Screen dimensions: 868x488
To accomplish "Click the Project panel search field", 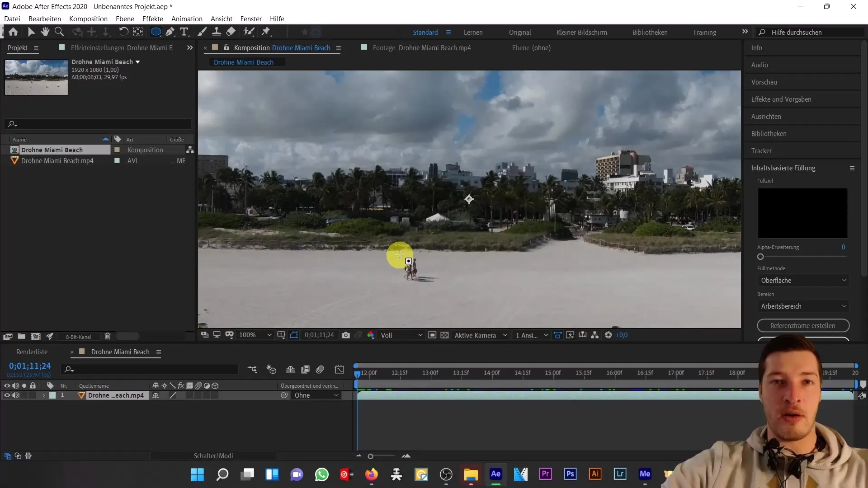I will [x=98, y=124].
